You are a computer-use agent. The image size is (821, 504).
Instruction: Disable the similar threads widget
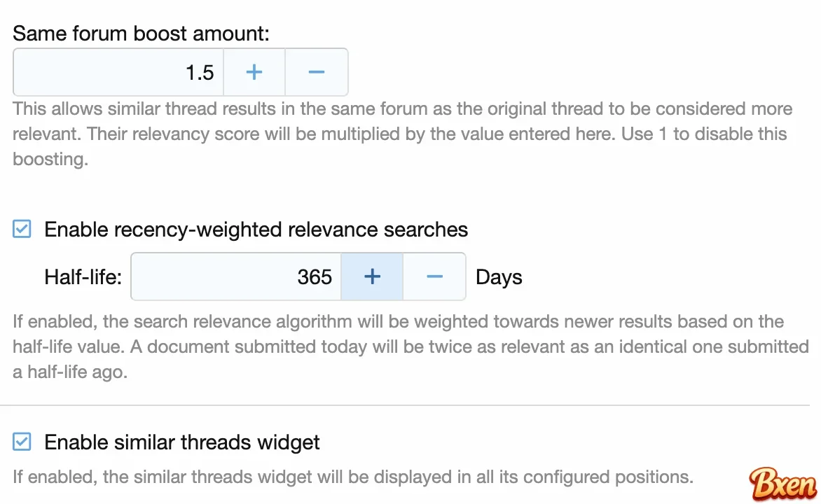point(21,441)
